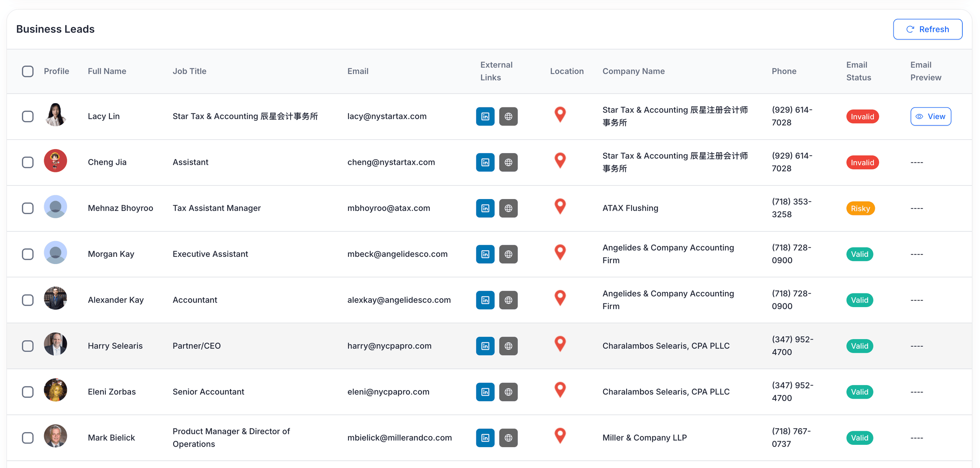Click Mark Bielick's location pin

point(560,436)
